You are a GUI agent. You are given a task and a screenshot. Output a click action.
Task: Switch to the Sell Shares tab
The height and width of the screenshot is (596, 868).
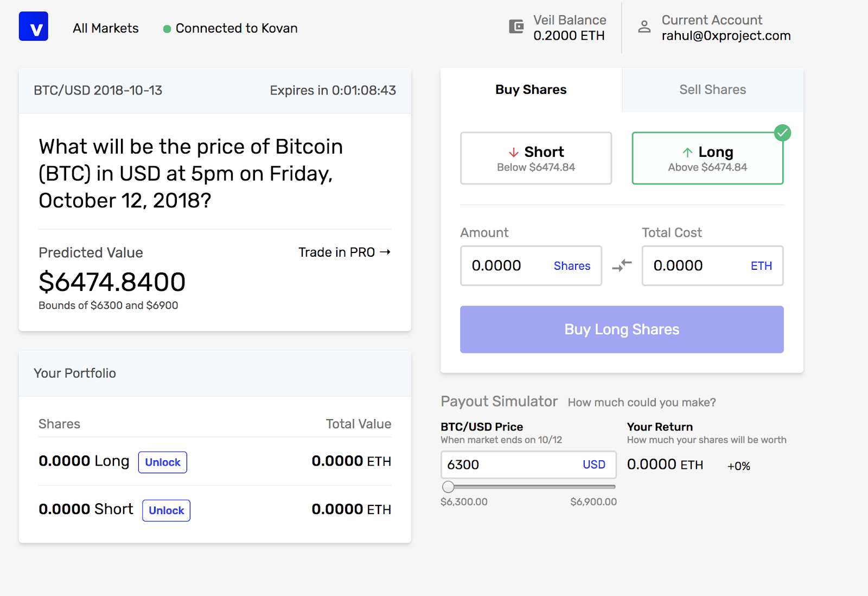coord(712,90)
